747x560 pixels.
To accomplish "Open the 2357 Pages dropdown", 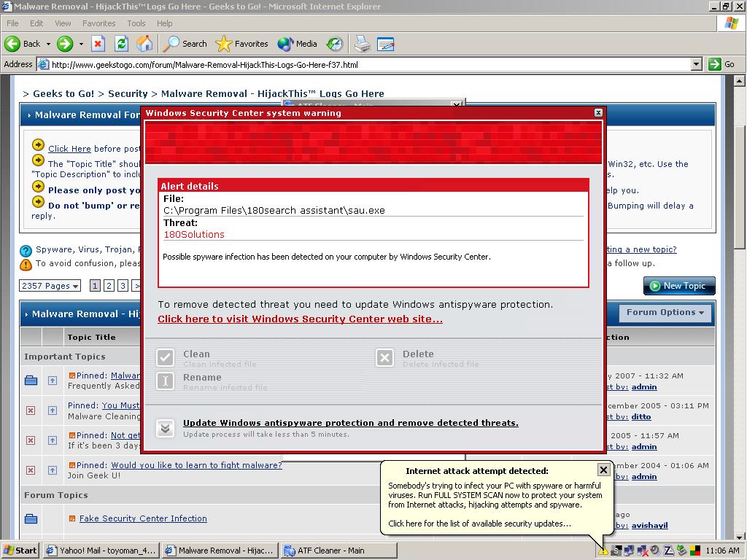I will [x=50, y=286].
